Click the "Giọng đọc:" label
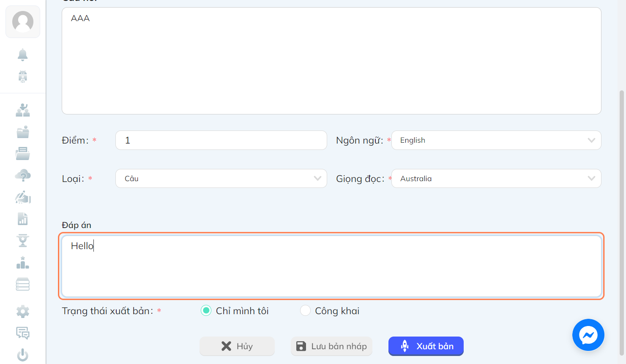626x364 pixels. [360, 179]
